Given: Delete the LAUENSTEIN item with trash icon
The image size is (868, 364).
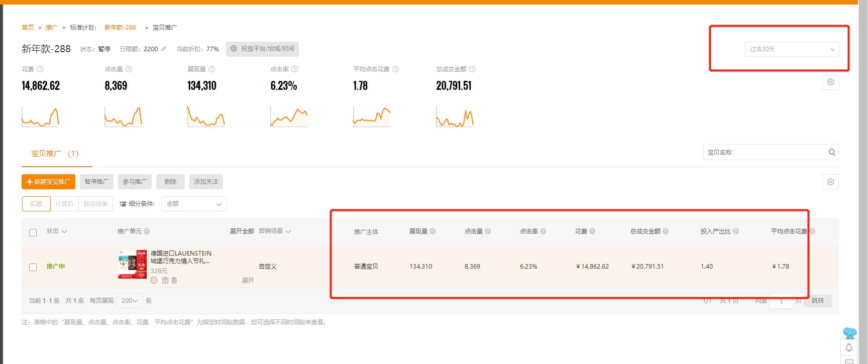Looking at the screenshot, I should pyautogui.click(x=174, y=280).
